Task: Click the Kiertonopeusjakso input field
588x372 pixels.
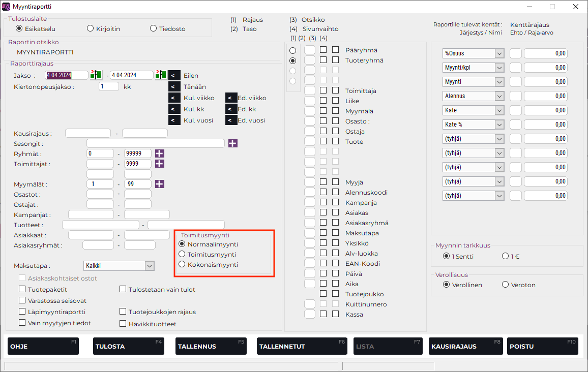Action: 109,86
